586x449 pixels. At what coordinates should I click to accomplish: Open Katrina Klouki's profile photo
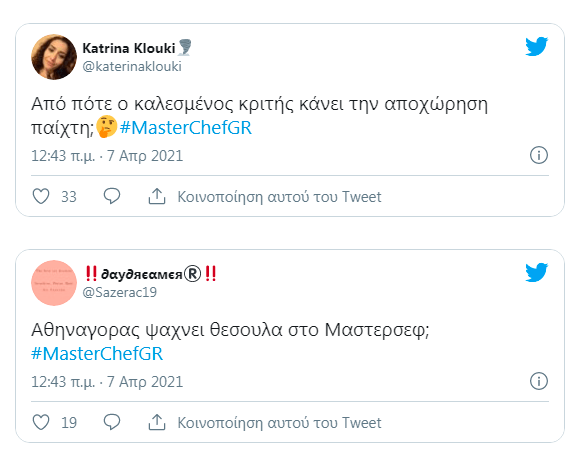54,57
